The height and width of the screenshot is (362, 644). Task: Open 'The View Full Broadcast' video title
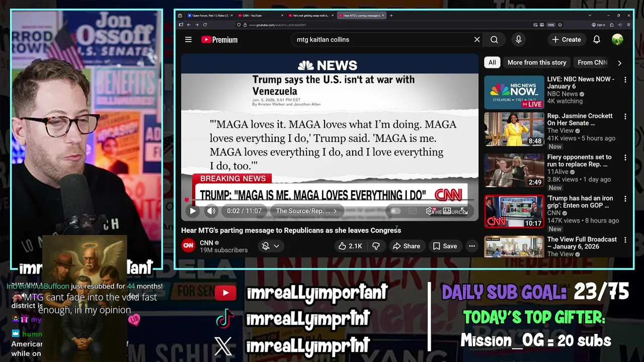point(582,243)
